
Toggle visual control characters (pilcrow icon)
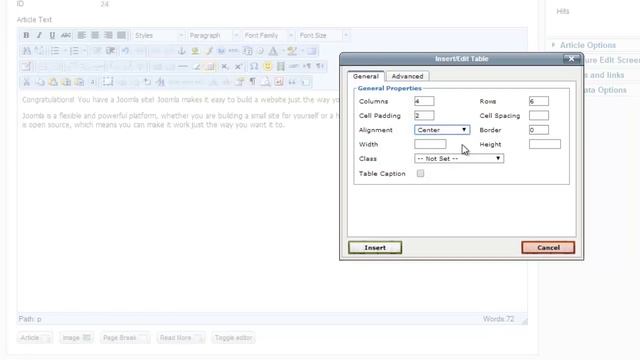(253, 82)
